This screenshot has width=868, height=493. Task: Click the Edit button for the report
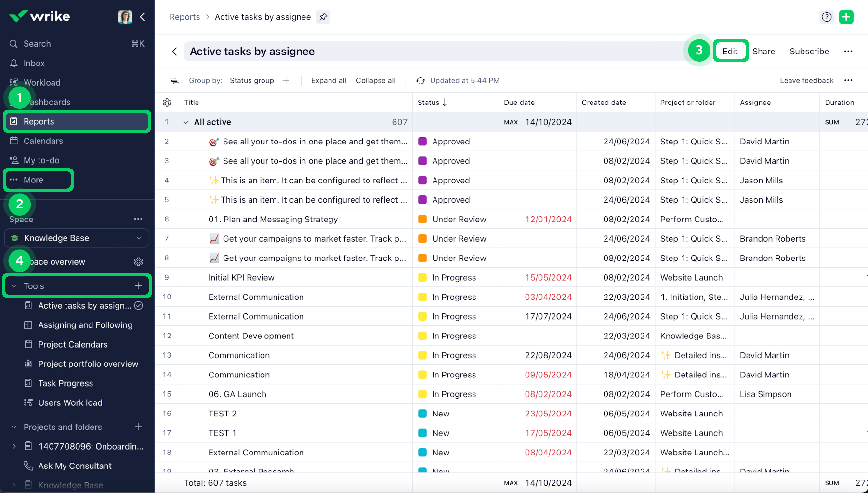tap(730, 51)
